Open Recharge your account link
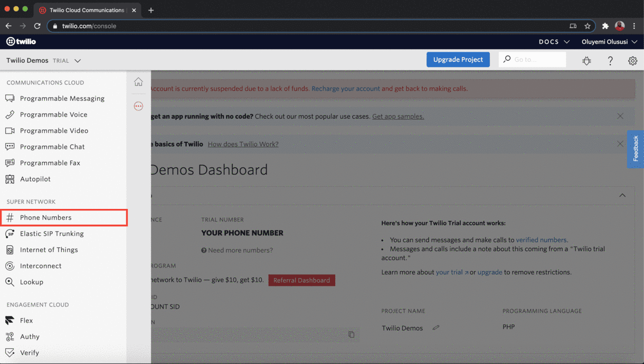Image resolution: width=644 pixels, height=364 pixels. 346,89
